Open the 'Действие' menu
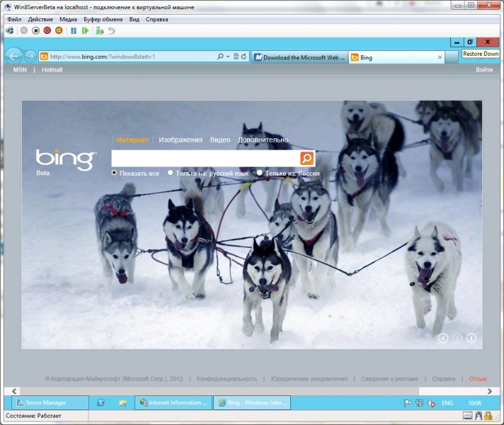This screenshot has width=504, height=425. pos(40,19)
